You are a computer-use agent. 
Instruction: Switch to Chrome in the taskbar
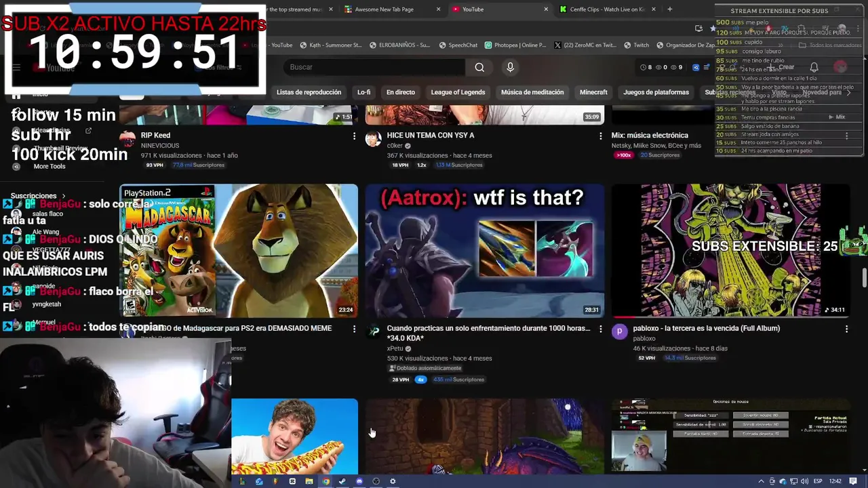(325, 481)
